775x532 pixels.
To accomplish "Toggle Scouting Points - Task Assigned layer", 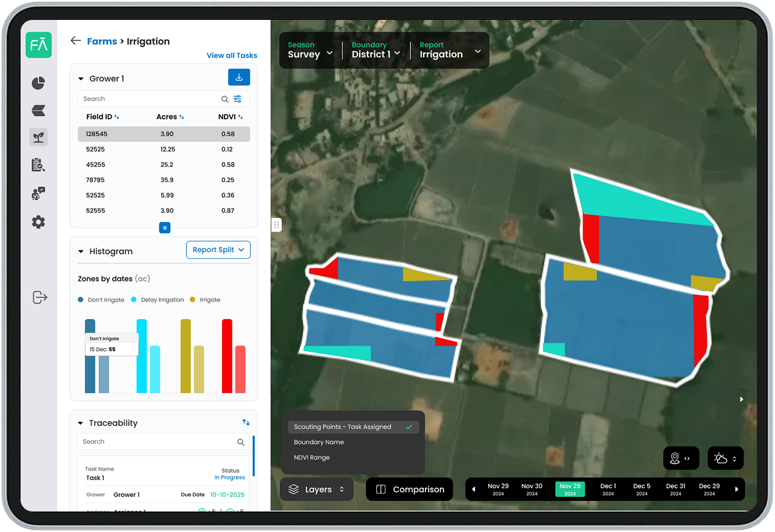I will pos(353,427).
